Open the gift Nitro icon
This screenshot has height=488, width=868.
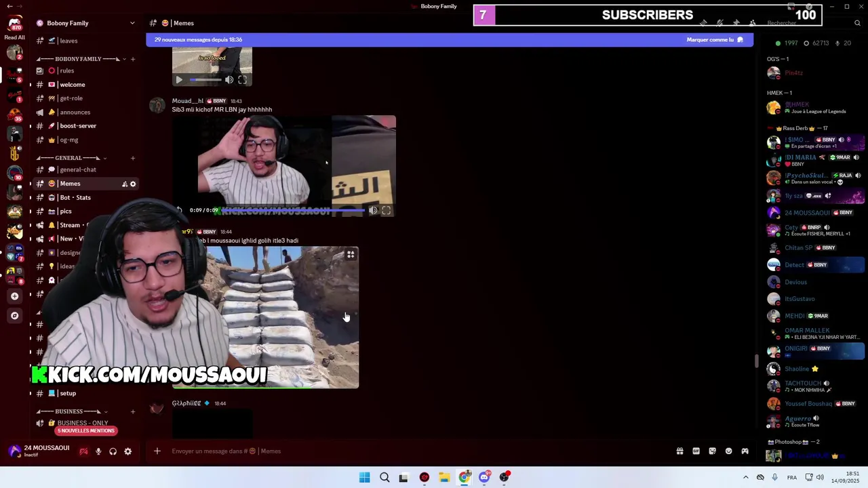679,451
